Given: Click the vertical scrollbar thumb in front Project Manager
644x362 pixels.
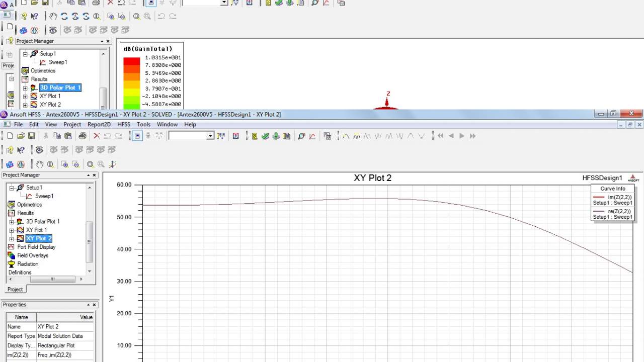Looking at the screenshot, I should 90,242.
